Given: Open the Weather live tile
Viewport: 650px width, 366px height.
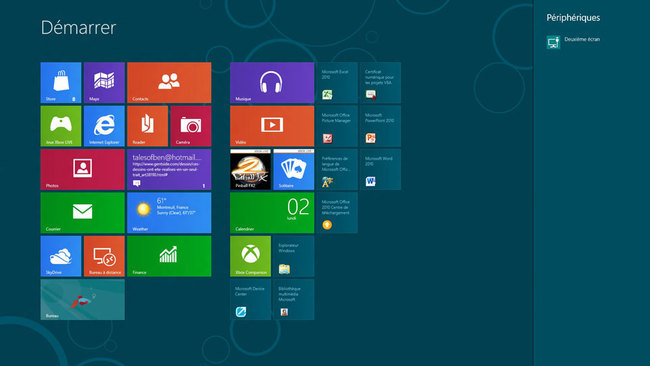Looking at the screenshot, I should [x=169, y=213].
